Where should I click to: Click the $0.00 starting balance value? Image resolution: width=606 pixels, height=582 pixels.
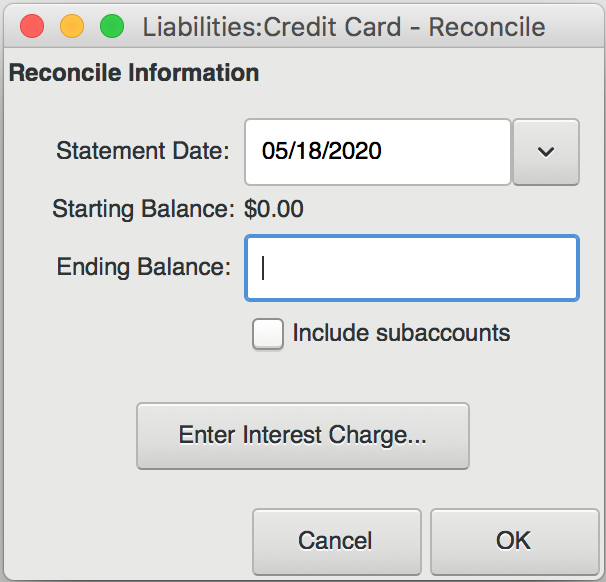point(274,209)
